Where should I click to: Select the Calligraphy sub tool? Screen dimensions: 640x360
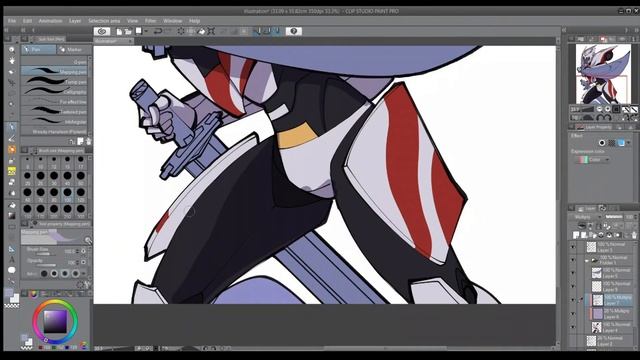point(54,91)
